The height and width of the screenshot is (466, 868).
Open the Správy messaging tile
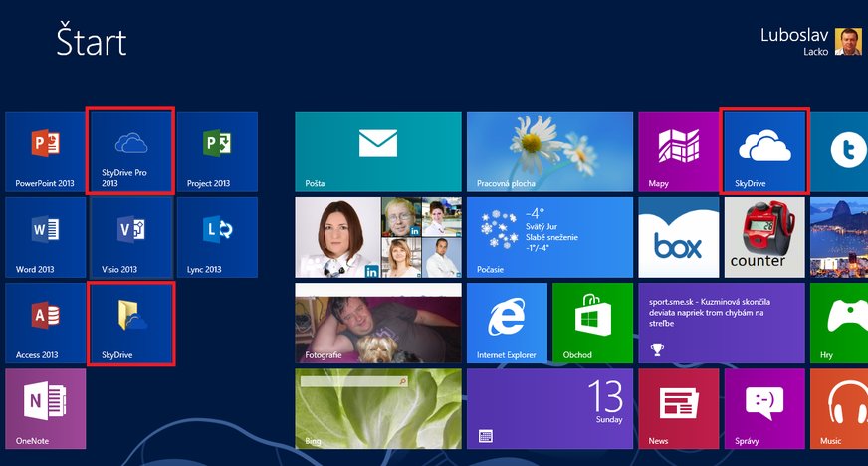tap(763, 408)
